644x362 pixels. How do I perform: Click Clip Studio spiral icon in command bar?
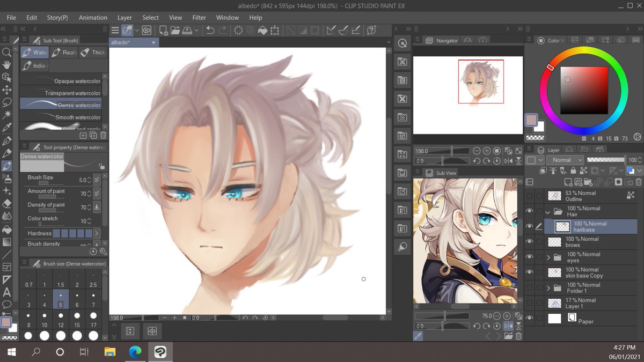coord(147,31)
